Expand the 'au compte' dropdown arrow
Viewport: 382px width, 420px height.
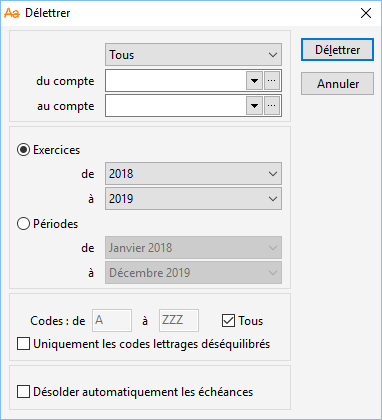254,106
